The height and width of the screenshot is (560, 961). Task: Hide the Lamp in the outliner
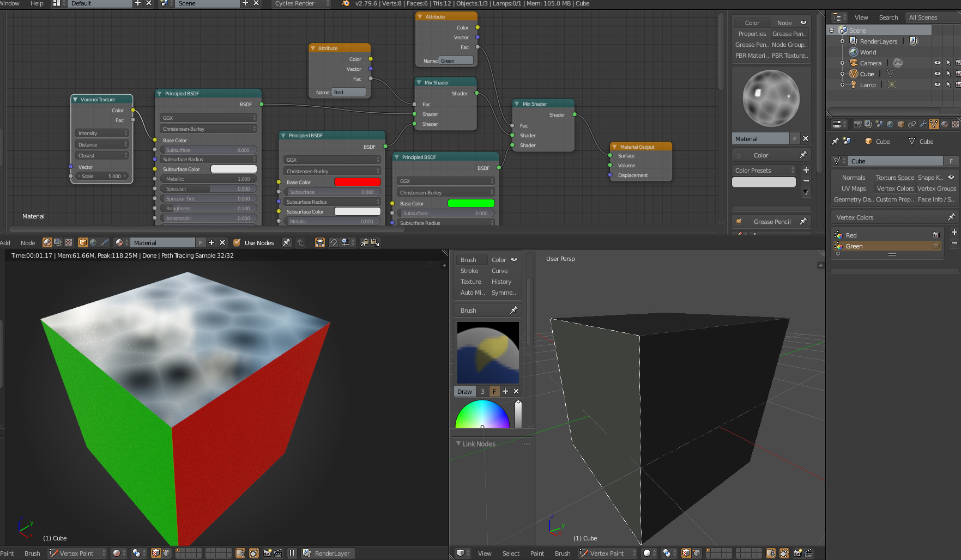pyautogui.click(x=938, y=85)
